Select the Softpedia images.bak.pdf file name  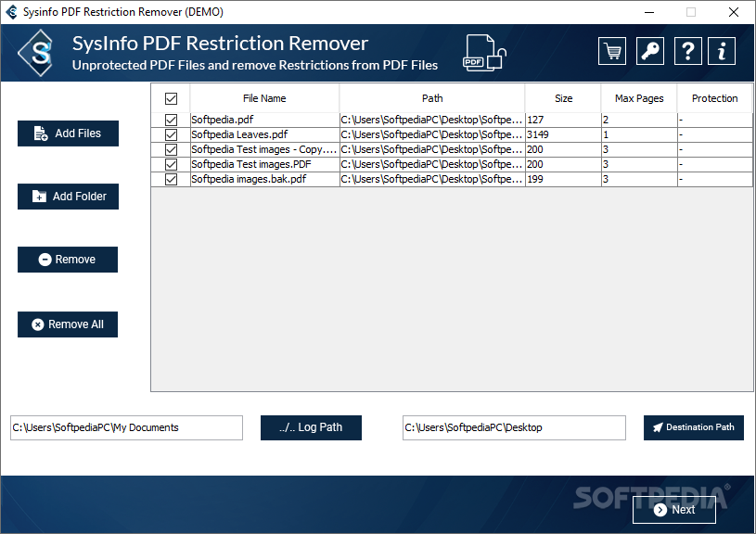(264, 180)
